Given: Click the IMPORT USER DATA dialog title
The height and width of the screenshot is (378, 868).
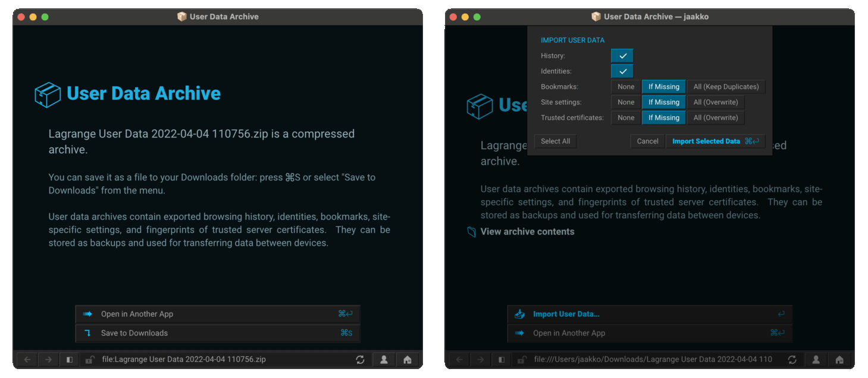Looking at the screenshot, I should point(572,40).
